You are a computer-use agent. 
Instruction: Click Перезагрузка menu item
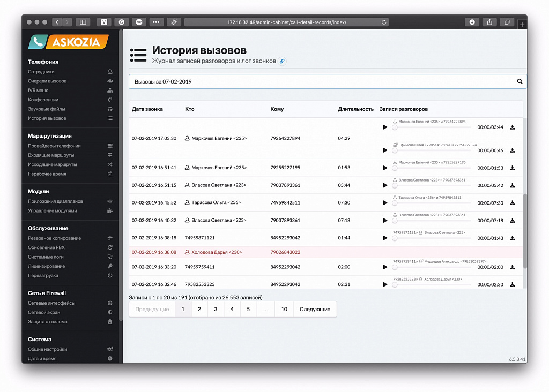click(43, 276)
